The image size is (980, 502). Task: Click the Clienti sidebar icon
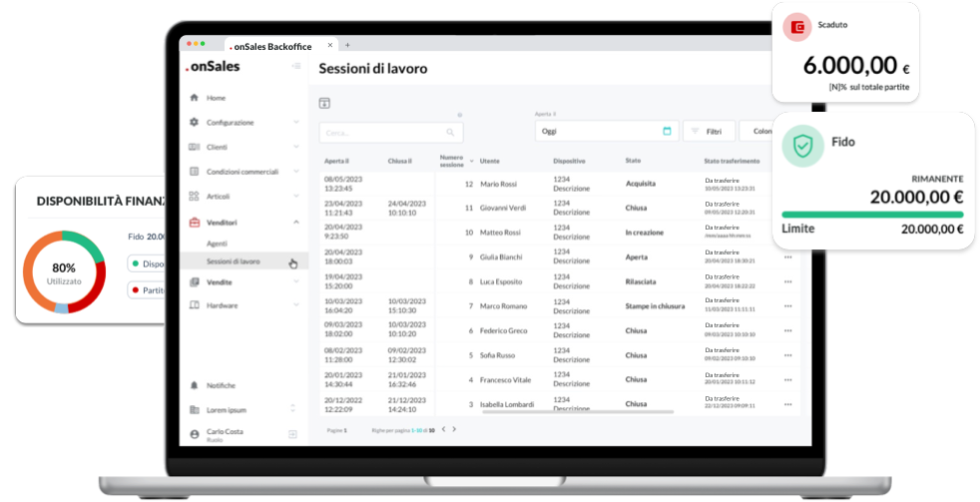[x=194, y=147]
